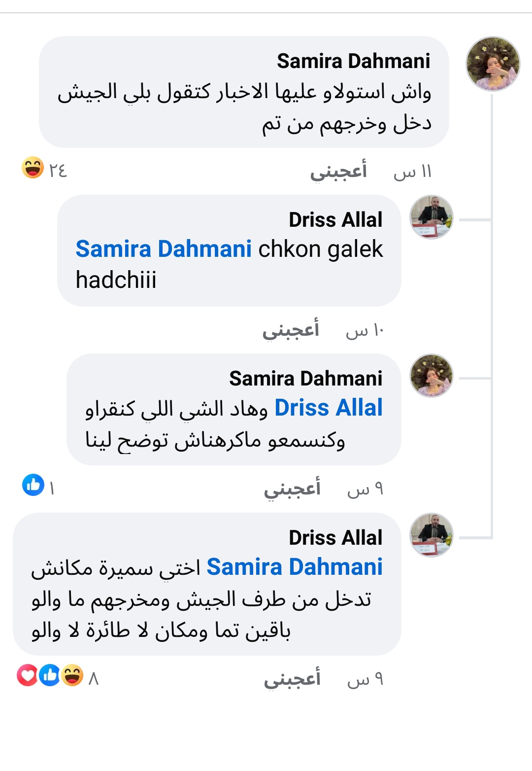This screenshot has width=532, height=771.
Task: Like Samira Dahmani's top comment
Action: point(338,171)
